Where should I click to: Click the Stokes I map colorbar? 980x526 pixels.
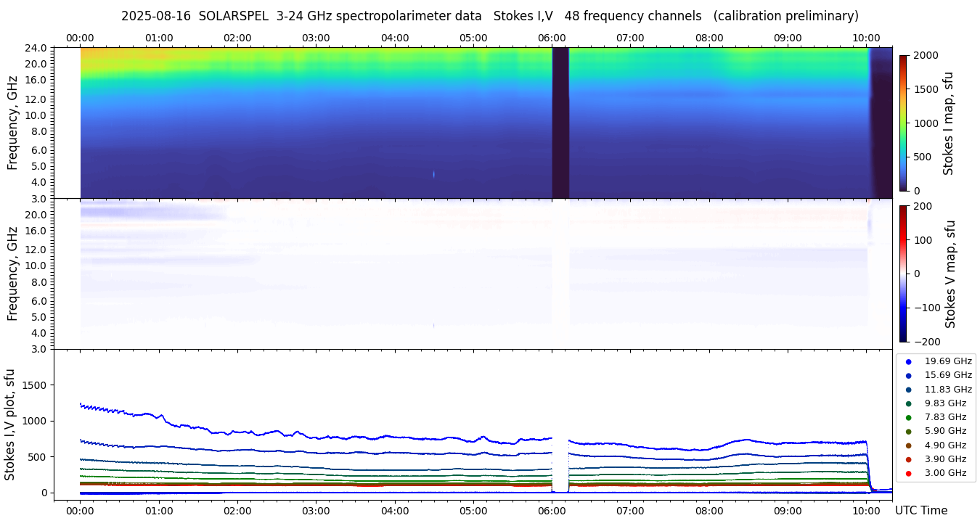(x=903, y=123)
